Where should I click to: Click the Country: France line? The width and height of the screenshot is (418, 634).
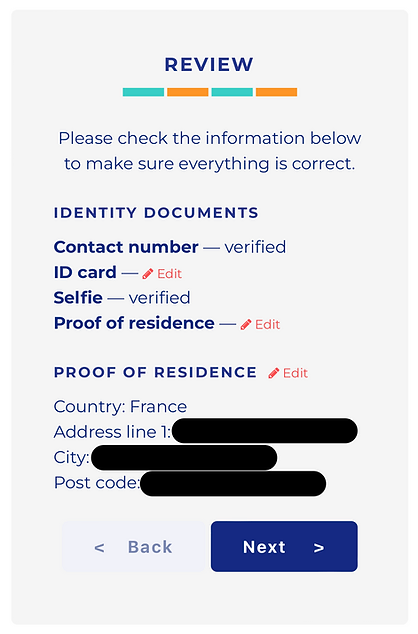point(120,406)
